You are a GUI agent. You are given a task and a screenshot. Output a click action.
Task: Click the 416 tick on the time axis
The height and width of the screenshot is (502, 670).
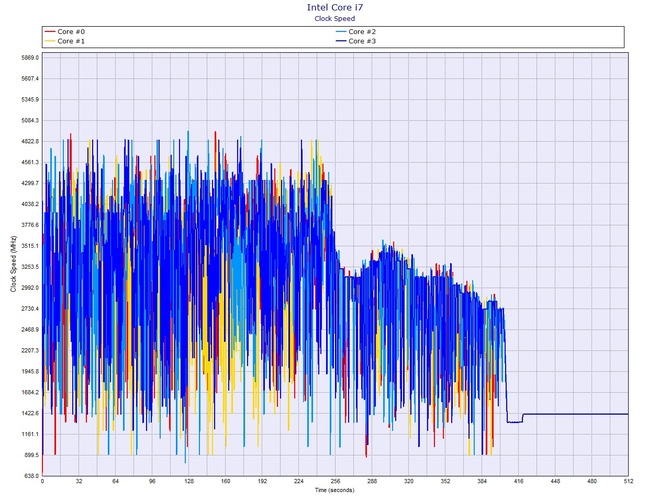[518, 483]
